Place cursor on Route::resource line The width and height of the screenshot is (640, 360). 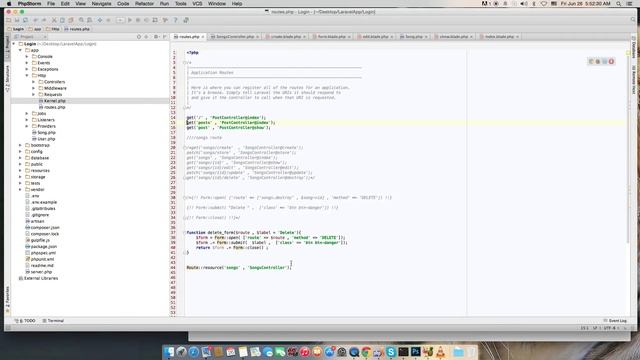pos(239,268)
